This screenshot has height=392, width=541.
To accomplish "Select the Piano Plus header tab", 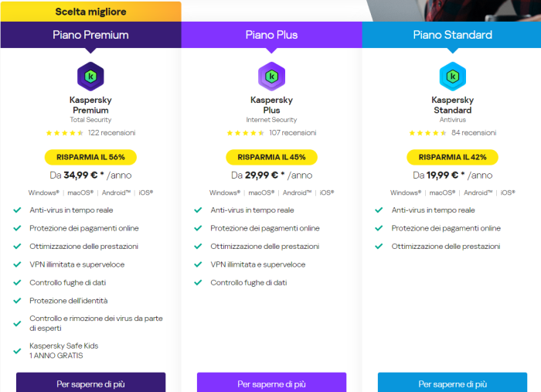I will [x=271, y=35].
